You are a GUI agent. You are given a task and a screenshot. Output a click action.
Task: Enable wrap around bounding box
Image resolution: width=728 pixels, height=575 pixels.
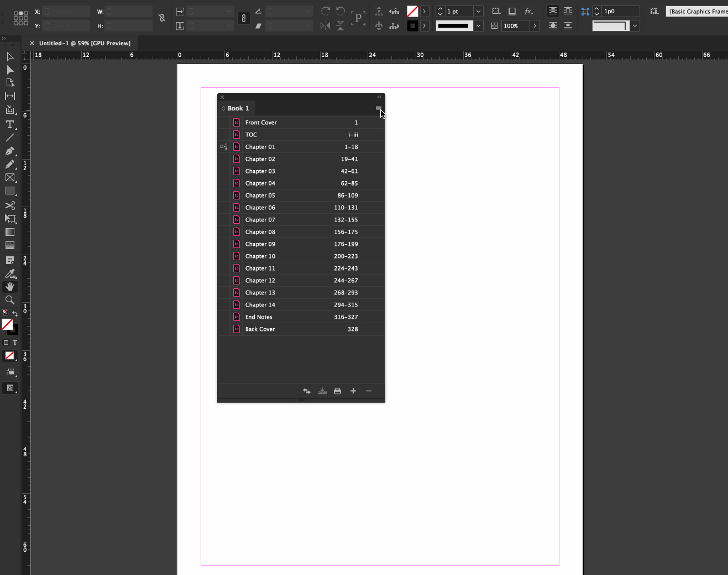pos(568,11)
